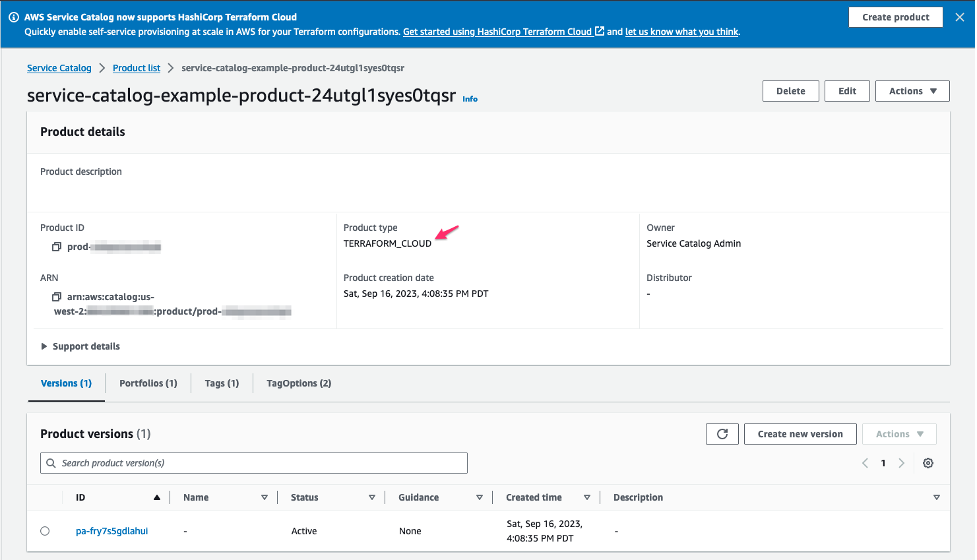Click the Active status cell

(304, 531)
